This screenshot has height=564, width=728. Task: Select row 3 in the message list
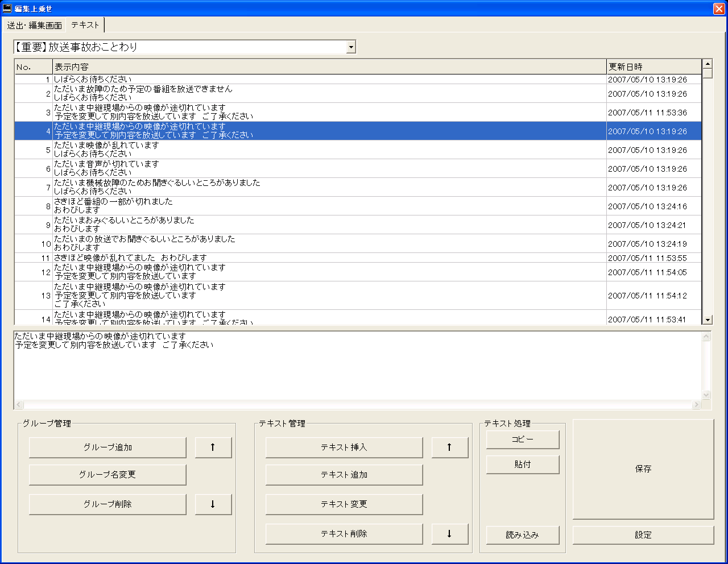pyautogui.click(x=358, y=112)
